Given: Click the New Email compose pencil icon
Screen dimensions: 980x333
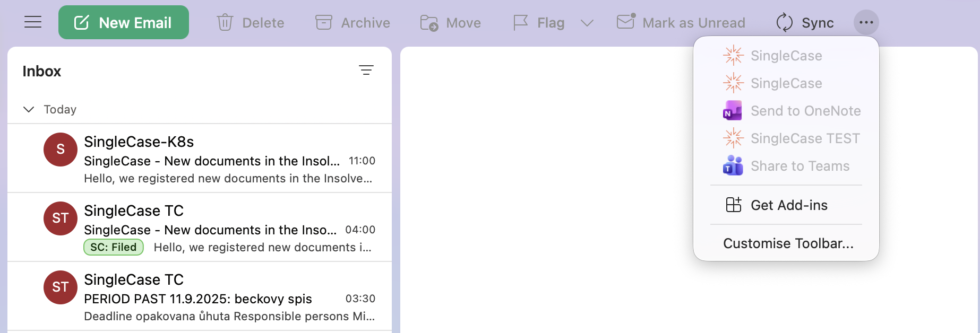Looking at the screenshot, I should pos(81,22).
